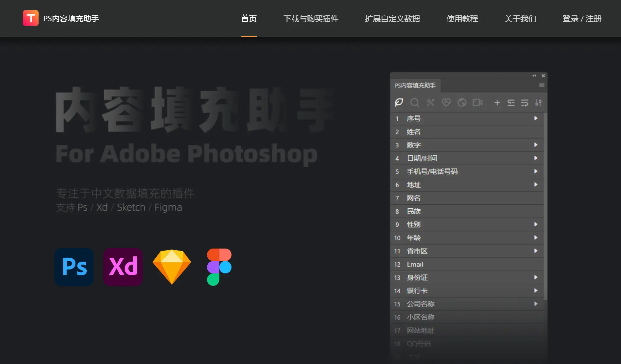Click the red T site logo
Image resolution: width=621 pixels, height=364 pixels.
(x=30, y=18)
